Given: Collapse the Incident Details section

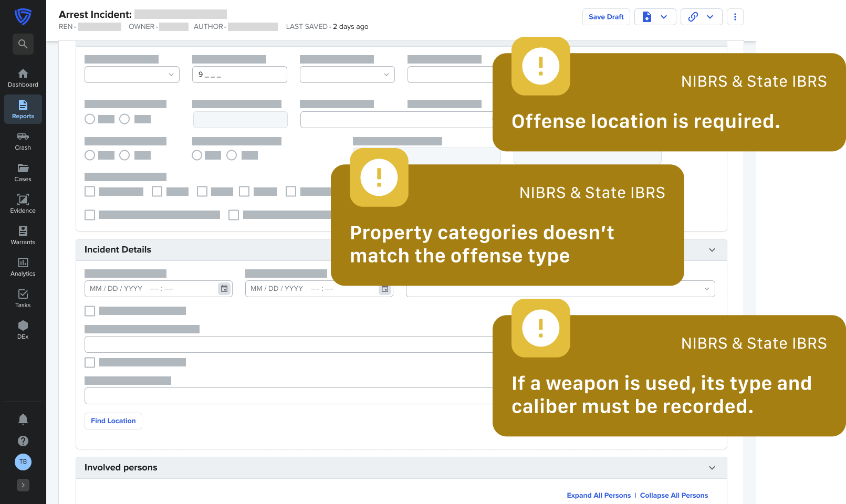Looking at the screenshot, I should (712, 250).
